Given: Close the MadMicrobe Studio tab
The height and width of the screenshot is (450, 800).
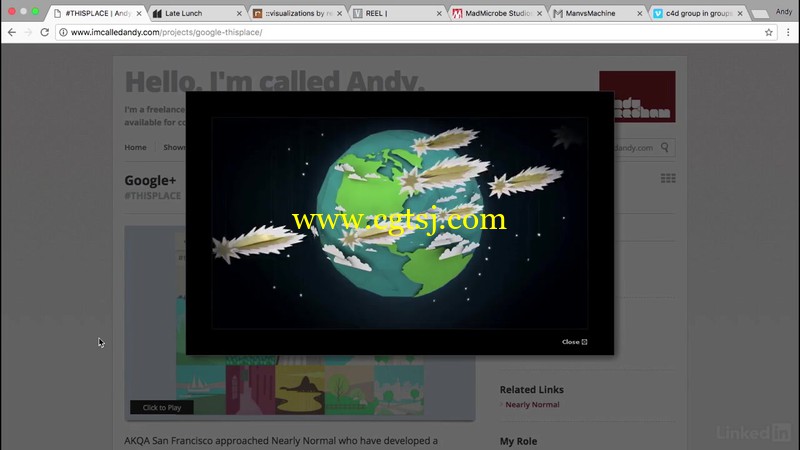Looking at the screenshot, I should click(x=539, y=13).
